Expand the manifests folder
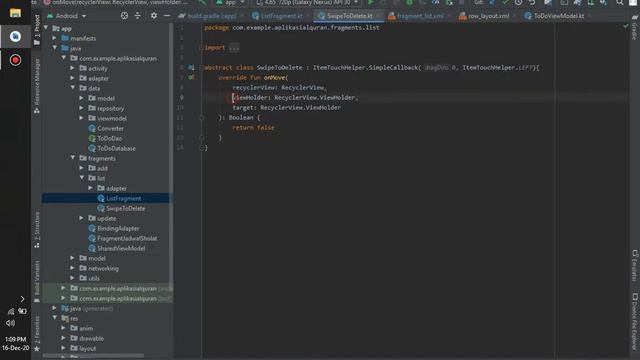 pyautogui.click(x=55, y=38)
